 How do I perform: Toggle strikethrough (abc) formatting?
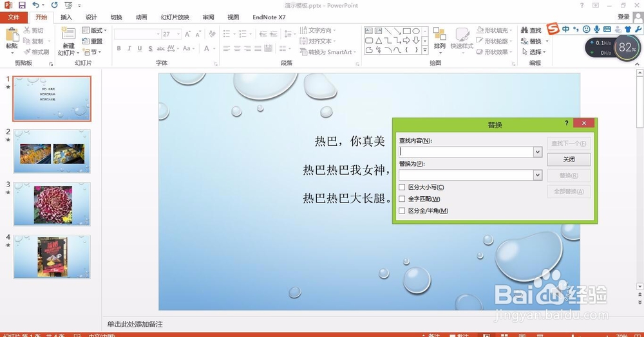pyautogui.click(x=160, y=48)
